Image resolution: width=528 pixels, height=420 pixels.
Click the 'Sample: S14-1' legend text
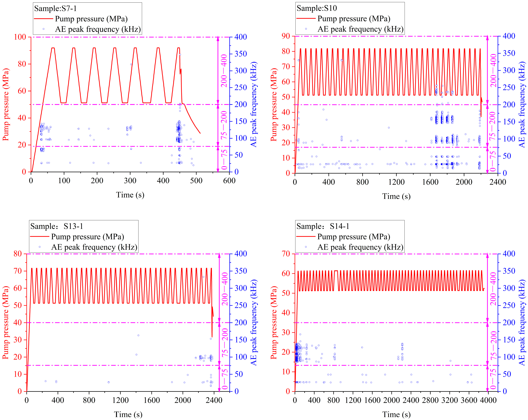pyautogui.click(x=323, y=226)
